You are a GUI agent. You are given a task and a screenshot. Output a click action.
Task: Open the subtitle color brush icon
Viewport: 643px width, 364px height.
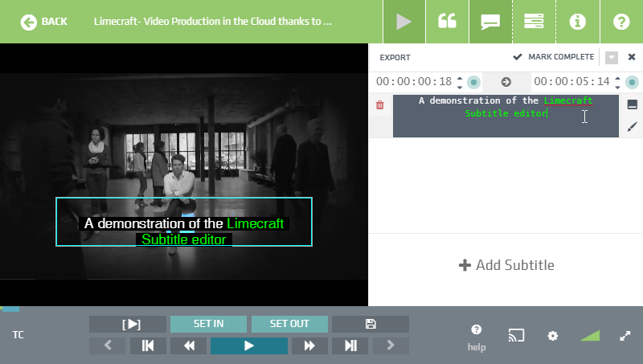coord(632,127)
